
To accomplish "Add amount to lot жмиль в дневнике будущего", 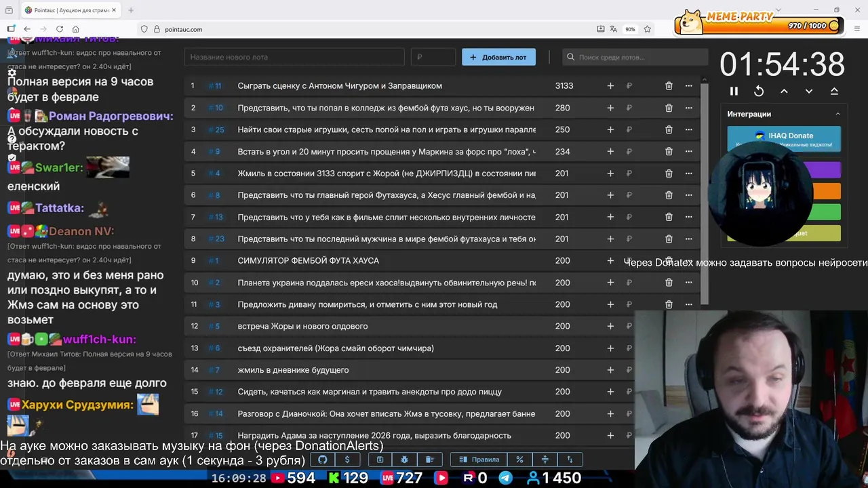I will click(x=610, y=370).
